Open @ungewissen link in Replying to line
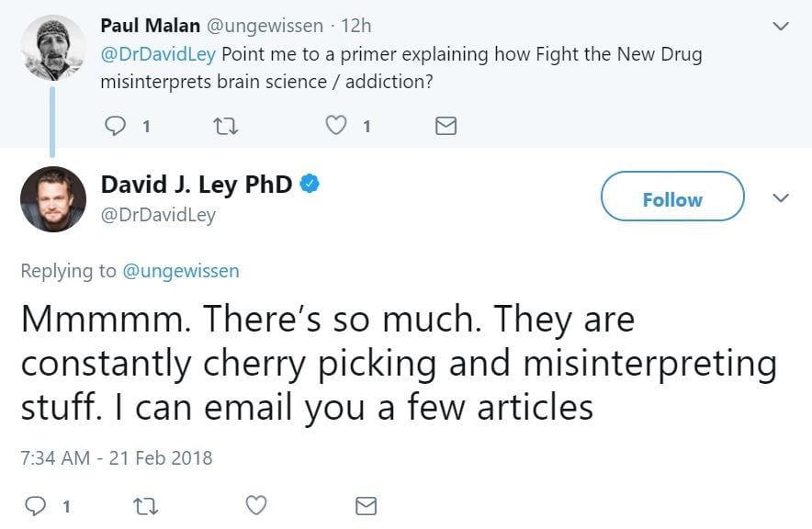The width and height of the screenshot is (812, 529). tap(181, 270)
